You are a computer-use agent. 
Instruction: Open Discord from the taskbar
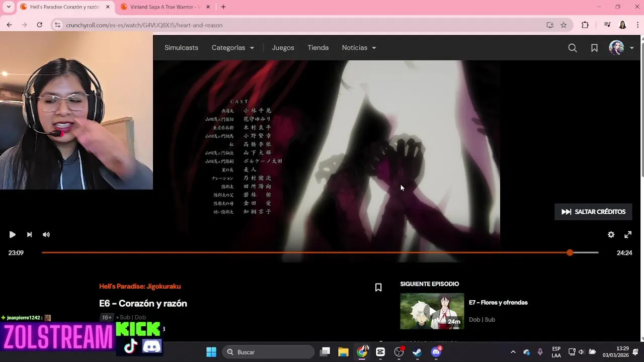[436, 352]
